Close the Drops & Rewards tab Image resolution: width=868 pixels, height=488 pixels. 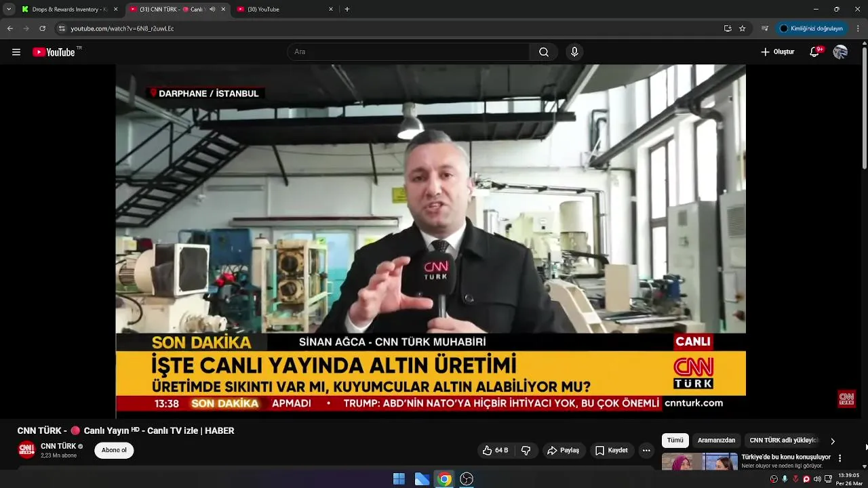click(x=115, y=9)
